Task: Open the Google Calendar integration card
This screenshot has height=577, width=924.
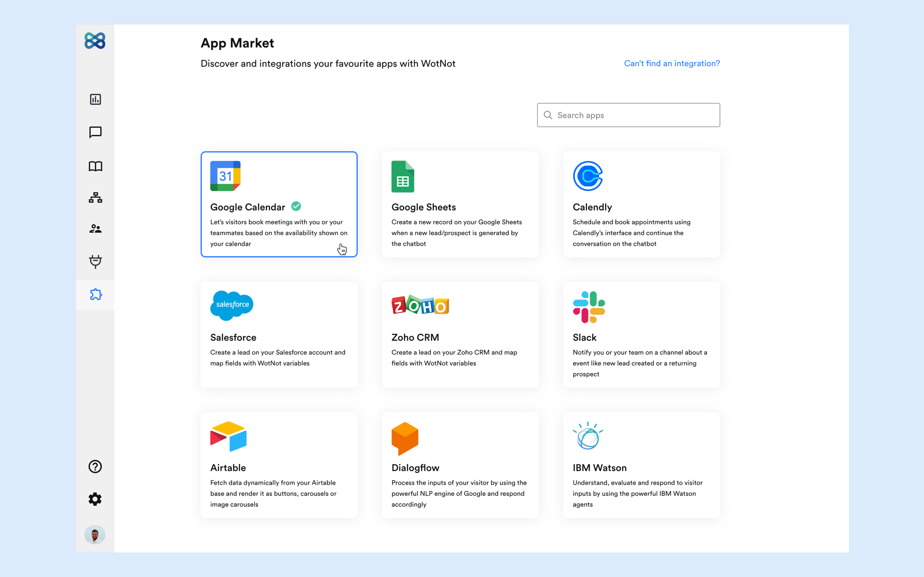Action: click(279, 205)
